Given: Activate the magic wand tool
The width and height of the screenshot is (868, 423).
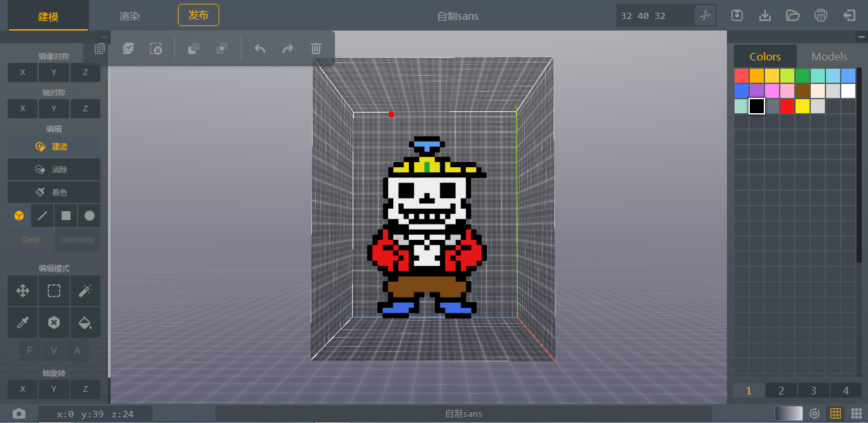Looking at the screenshot, I should [85, 291].
